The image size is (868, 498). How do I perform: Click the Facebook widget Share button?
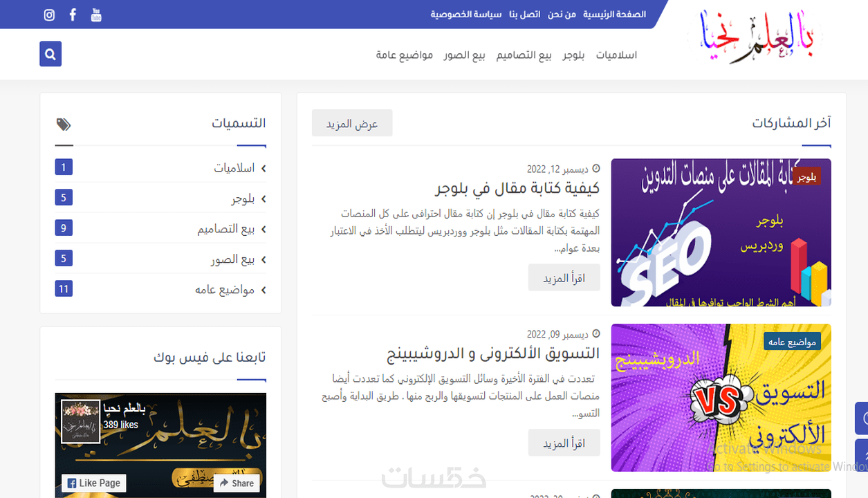click(236, 483)
